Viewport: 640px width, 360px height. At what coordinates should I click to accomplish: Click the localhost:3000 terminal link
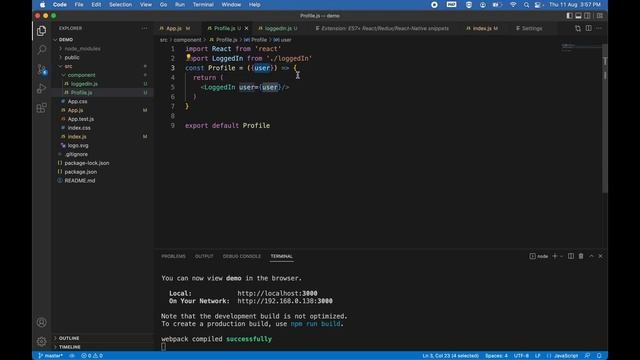pyautogui.click(x=277, y=293)
